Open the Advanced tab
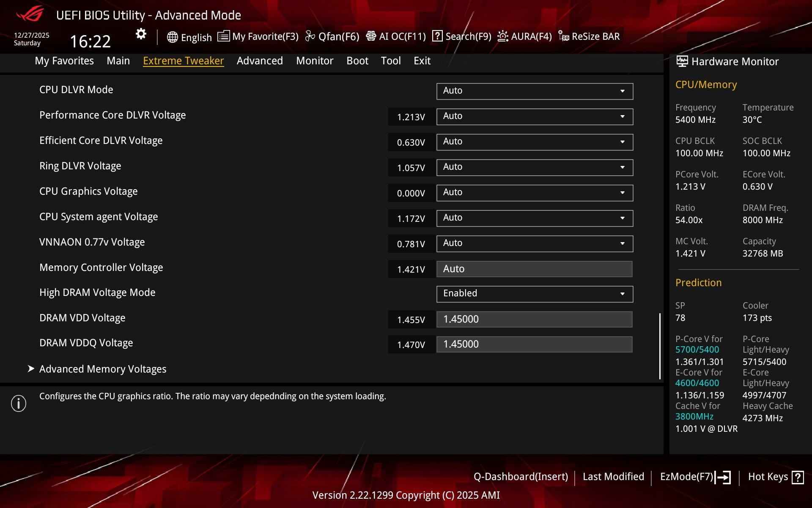 (x=260, y=61)
